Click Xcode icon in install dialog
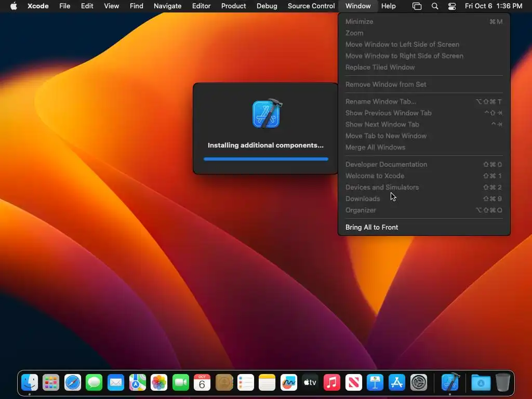 click(267, 114)
